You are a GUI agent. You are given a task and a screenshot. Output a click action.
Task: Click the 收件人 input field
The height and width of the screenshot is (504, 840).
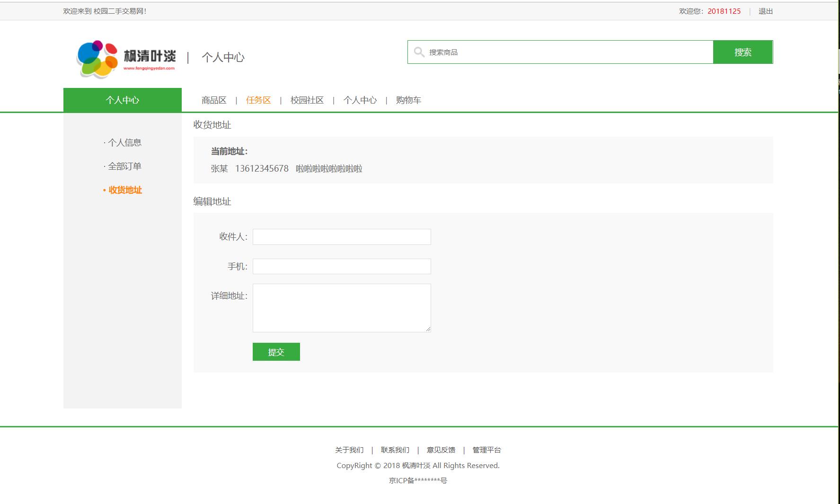342,237
